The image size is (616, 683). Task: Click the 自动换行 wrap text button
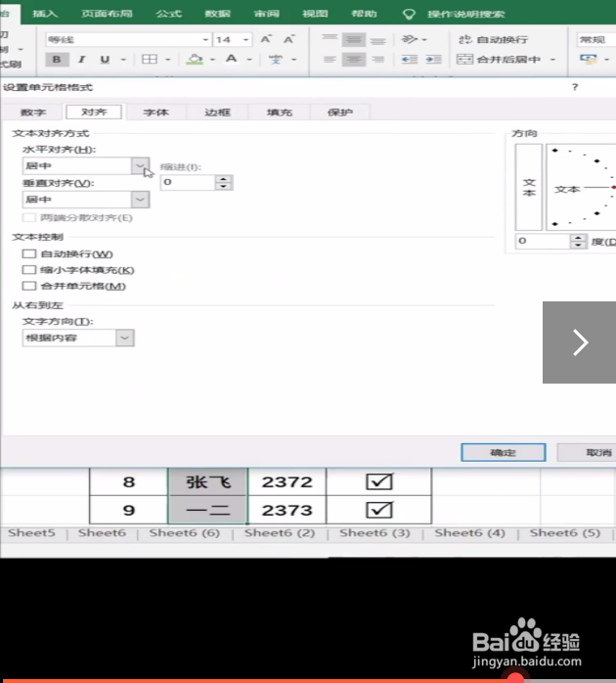click(x=493, y=40)
